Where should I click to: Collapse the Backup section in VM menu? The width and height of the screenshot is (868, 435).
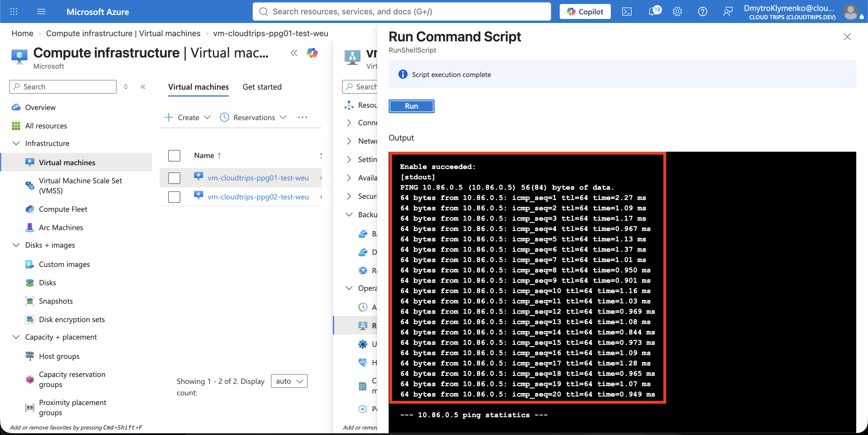(x=349, y=215)
